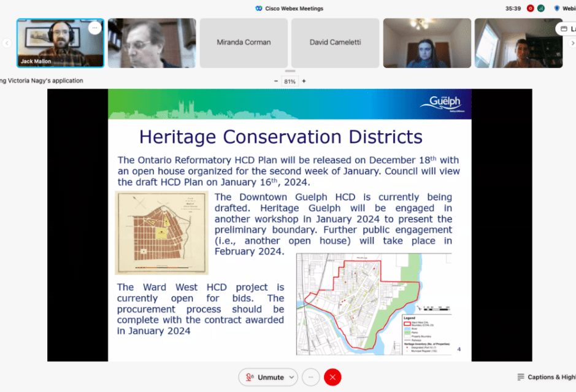Open the Layout button menu
Image resolution: width=576 pixels, height=392 pixels.
566,29
